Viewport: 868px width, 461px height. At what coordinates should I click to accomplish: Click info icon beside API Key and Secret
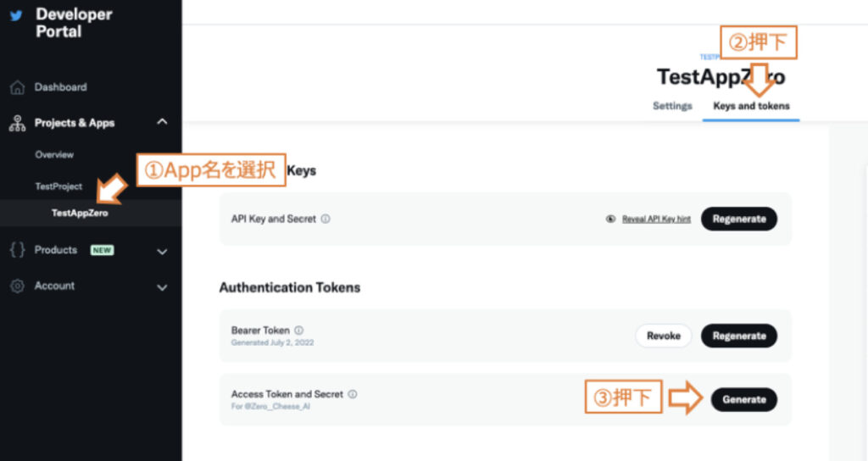[325, 219]
